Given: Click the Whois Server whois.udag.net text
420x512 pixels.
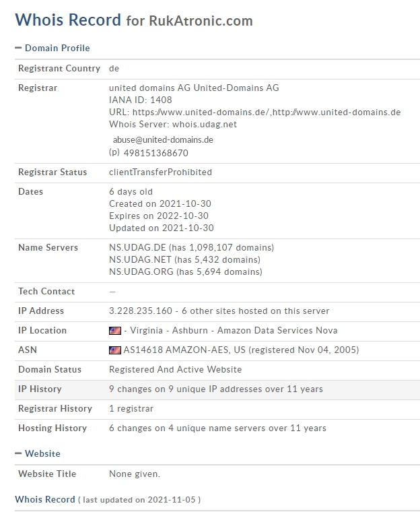Looking at the screenshot, I should click(173, 125).
